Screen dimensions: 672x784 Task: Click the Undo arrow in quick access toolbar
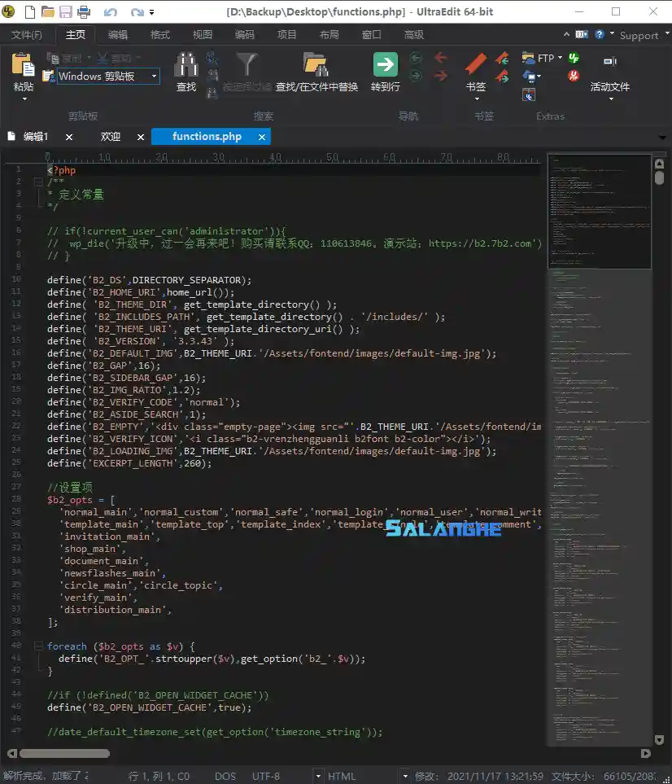(110, 11)
